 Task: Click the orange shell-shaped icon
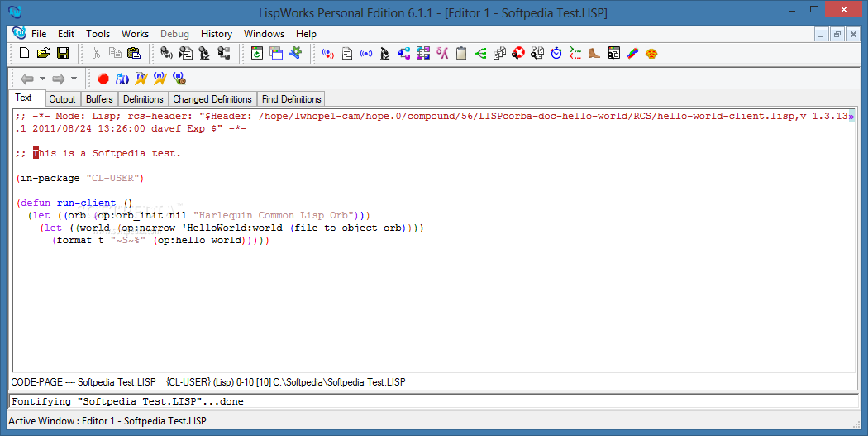[x=651, y=54]
